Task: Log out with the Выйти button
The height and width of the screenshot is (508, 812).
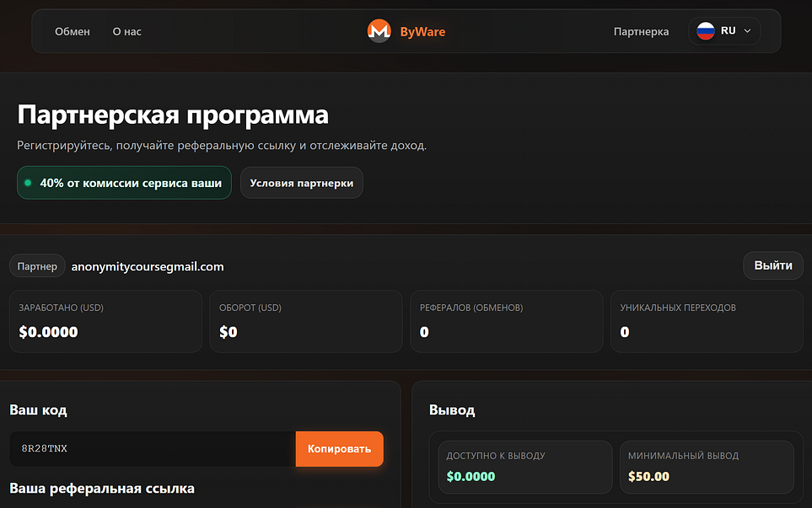Action: pyautogui.click(x=772, y=265)
